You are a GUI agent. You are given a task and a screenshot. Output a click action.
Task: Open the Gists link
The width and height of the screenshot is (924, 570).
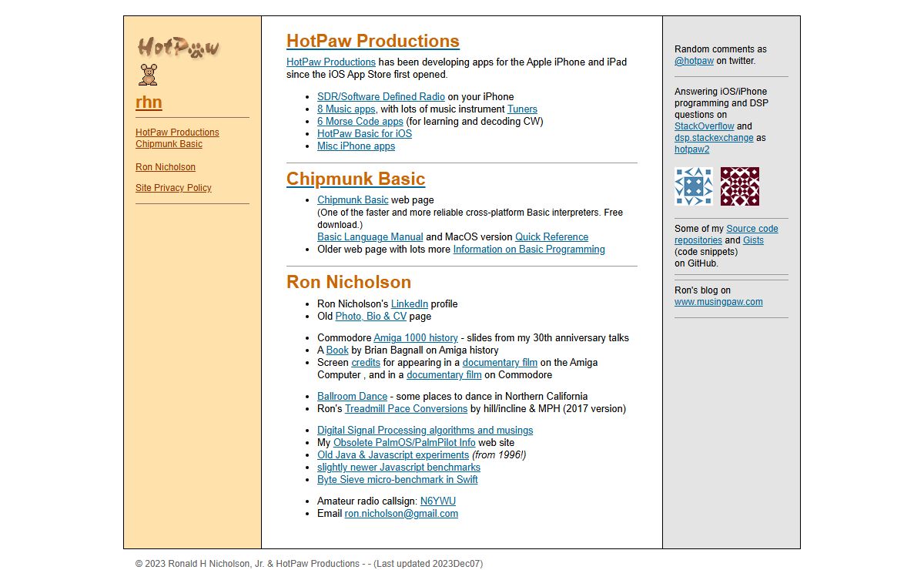[753, 240]
